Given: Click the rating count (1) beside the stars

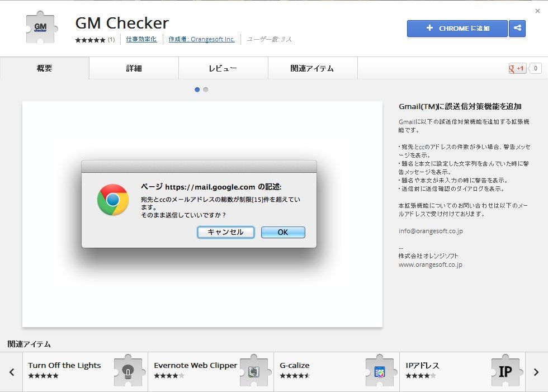Looking at the screenshot, I should 111,40.
